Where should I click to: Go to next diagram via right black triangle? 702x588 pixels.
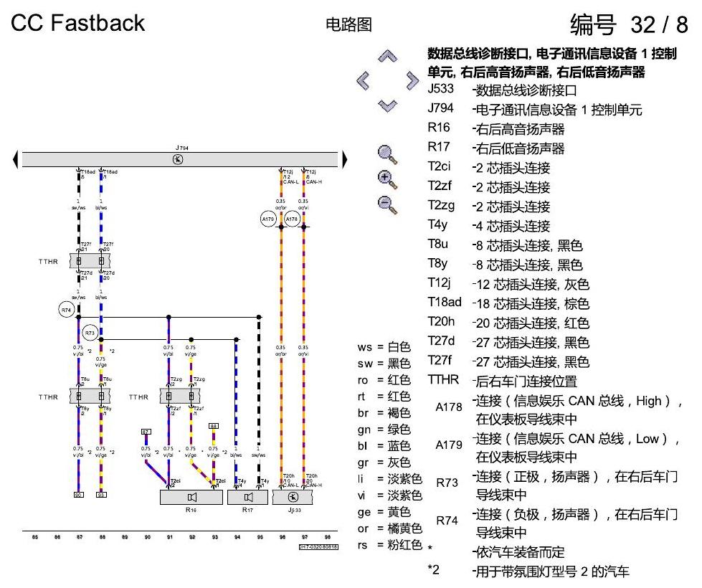pos(345,159)
